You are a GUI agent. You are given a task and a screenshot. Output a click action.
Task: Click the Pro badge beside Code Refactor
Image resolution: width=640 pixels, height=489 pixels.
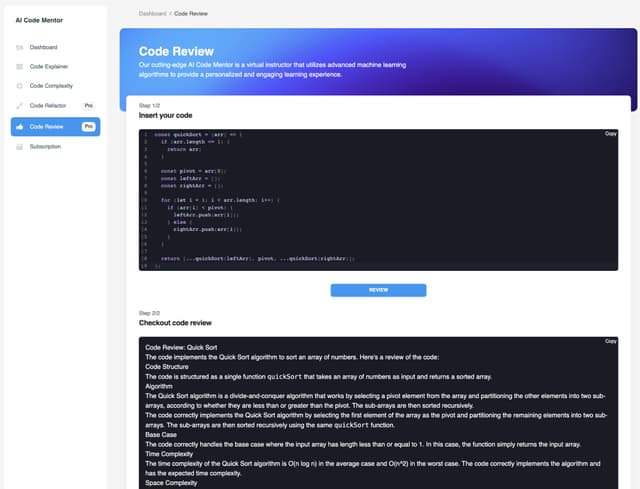click(89, 105)
